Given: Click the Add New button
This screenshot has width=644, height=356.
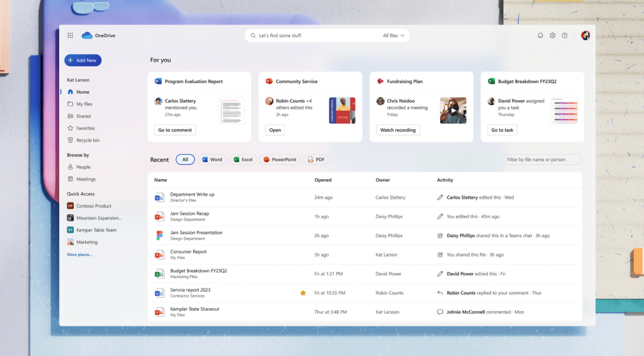Looking at the screenshot, I should [x=82, y=60].
